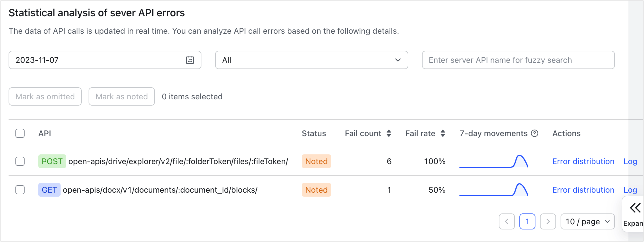Open Log for POST drive API
The height and width of the screenshot is (242, 644).
point(630,162)
